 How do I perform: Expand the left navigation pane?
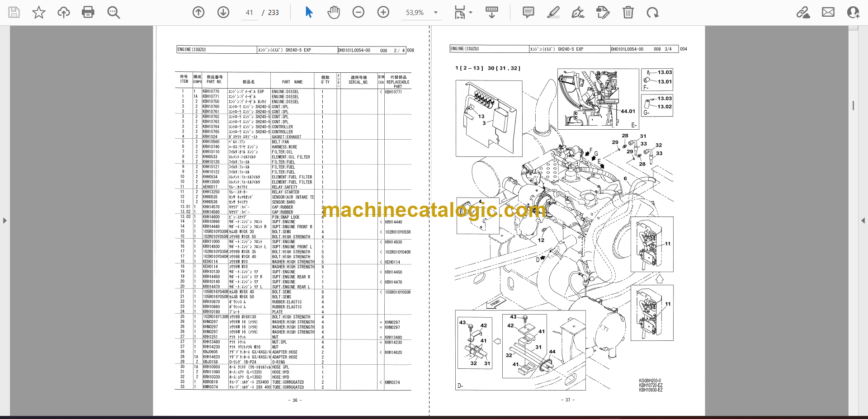pyautogui.click(x=5, y=221)
